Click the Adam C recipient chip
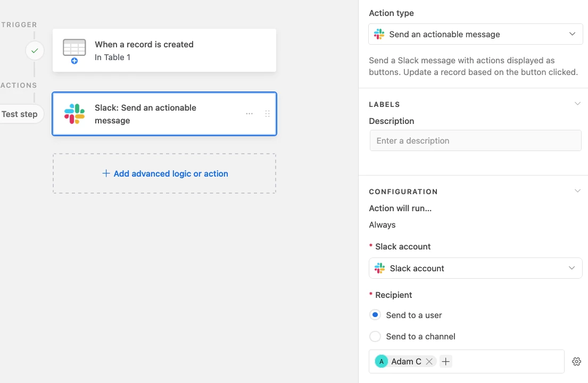Screen dimensions: 588x383 tap(405, 361)
